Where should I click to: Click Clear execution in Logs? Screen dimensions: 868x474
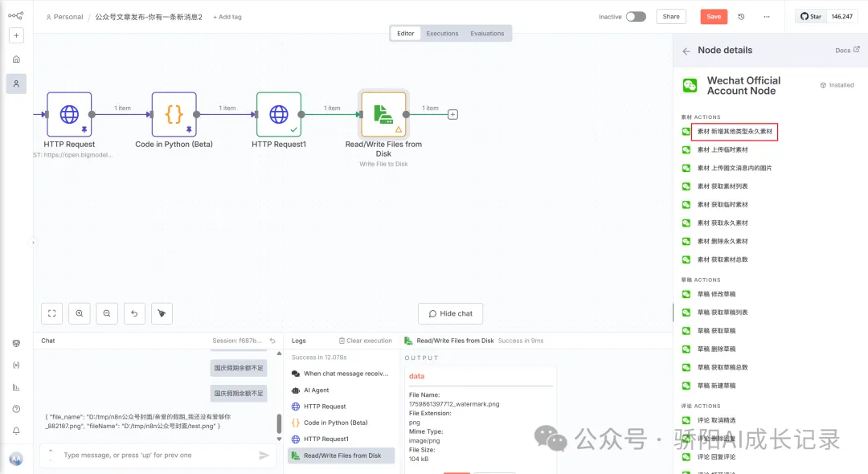(366, 341)
